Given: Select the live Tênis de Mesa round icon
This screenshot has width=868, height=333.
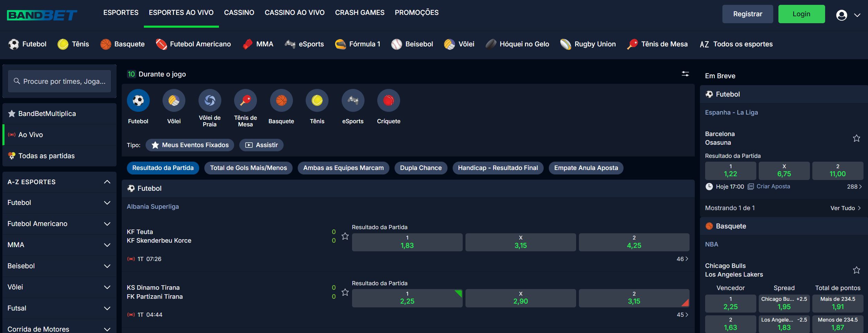Looking at the screenshot, I should [x=246, y=100].
